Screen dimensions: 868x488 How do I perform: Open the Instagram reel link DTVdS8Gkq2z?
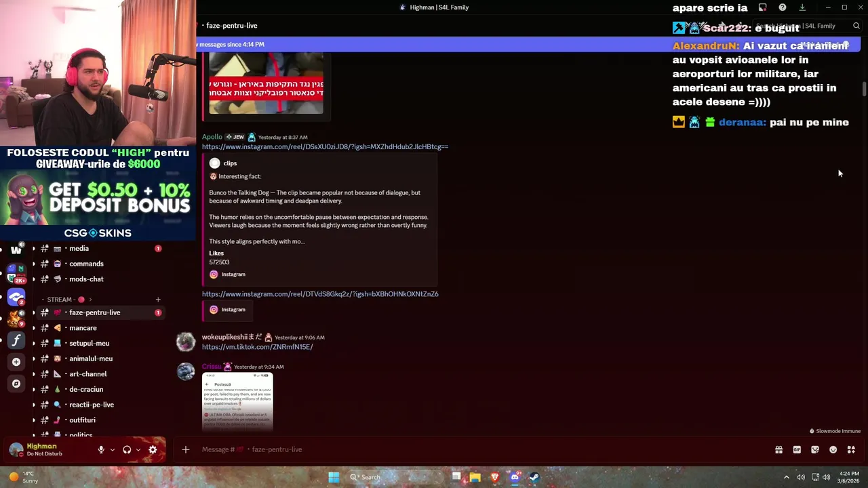point(320,294)
